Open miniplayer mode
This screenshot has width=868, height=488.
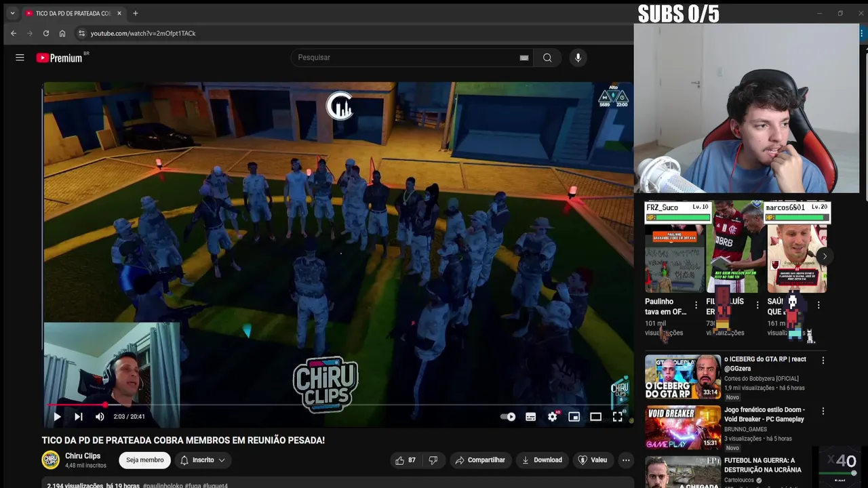point(574,417)
